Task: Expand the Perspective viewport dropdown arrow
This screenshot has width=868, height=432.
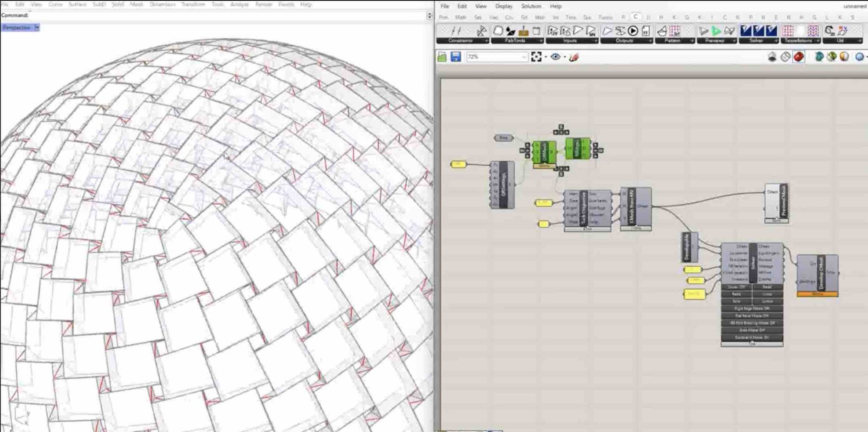Action: coord(37,27)
